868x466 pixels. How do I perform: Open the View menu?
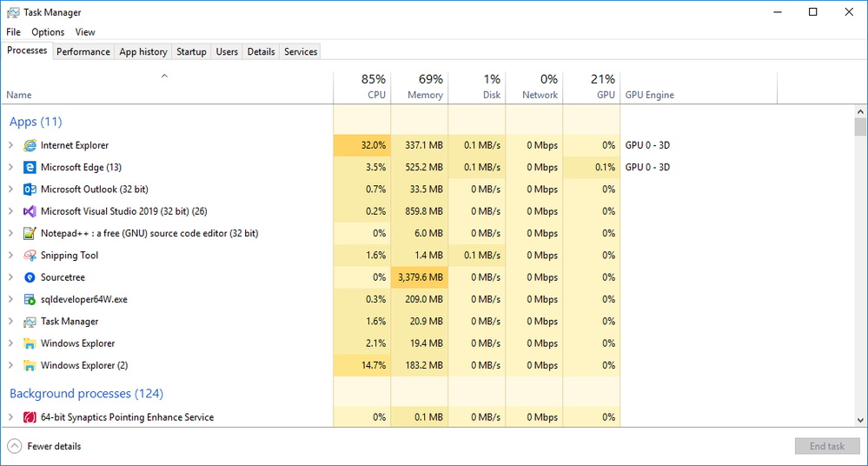pyautogui.click(x=85, y=32)
